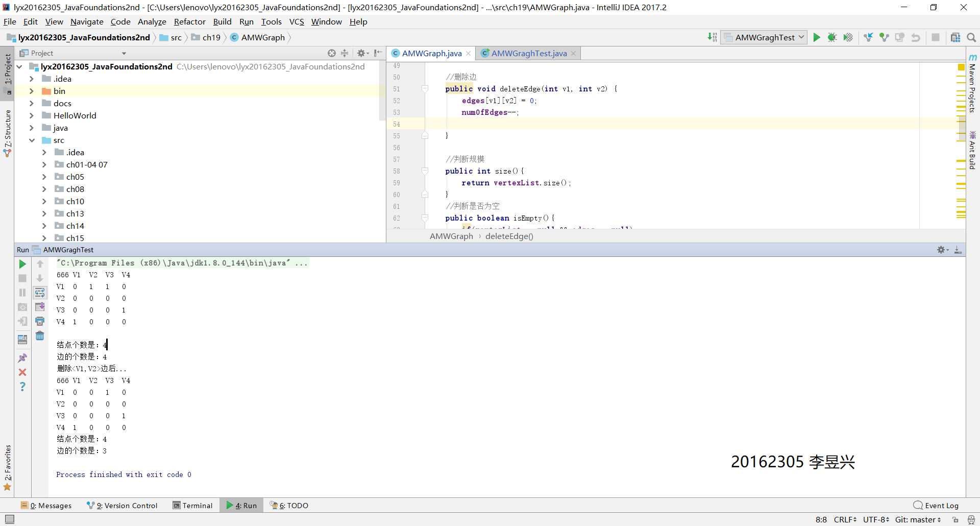Open the Refactor menu

point(189,21)
